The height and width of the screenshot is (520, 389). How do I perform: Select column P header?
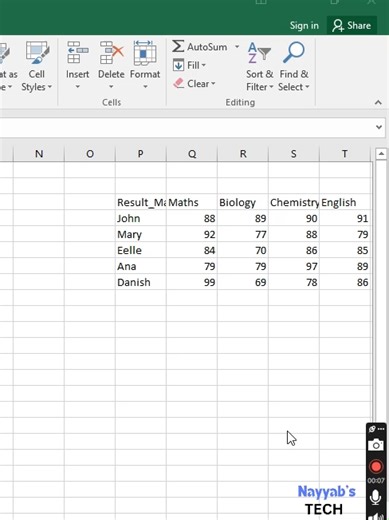click(141, 154)
